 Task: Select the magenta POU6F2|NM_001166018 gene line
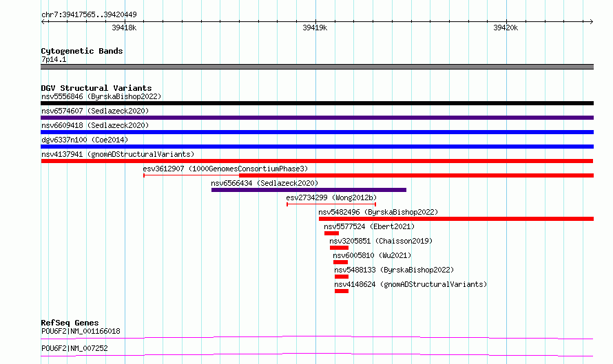pyautogui.click(x=317, y=337)
